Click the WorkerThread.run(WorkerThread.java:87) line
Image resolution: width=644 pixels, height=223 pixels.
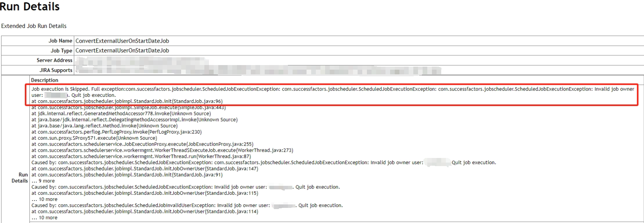pyautogui.click(x=141, y=156)
